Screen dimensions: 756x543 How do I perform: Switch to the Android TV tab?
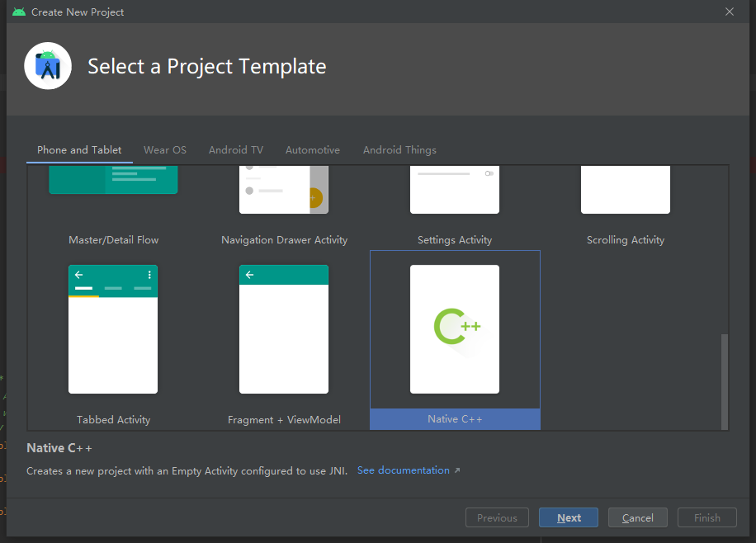(x=236, y=150)
